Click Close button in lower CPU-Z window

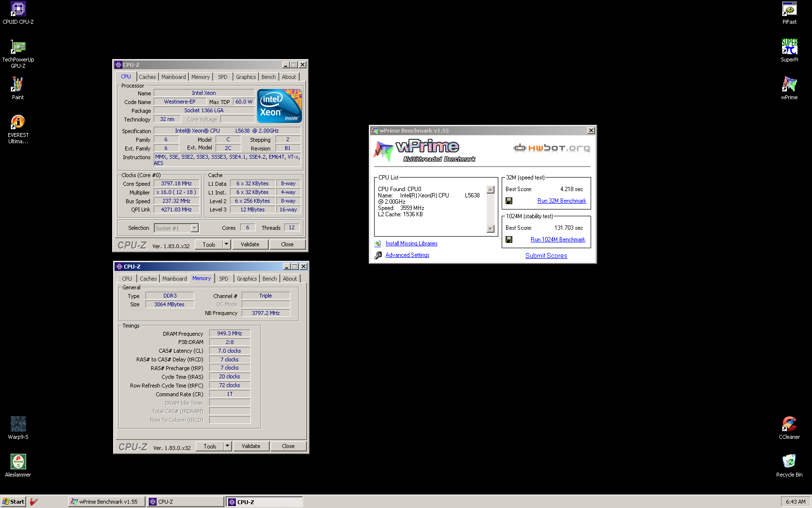point(288,446)
